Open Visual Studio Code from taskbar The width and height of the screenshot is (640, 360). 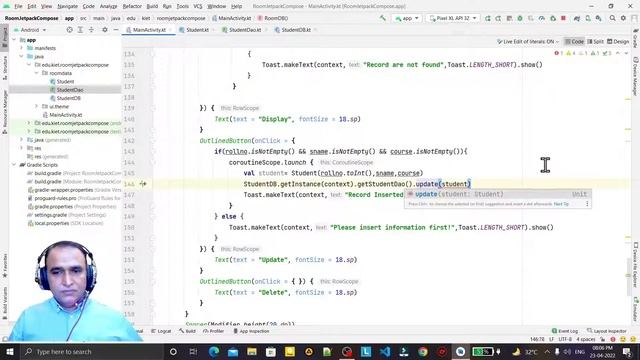tap(385, 351)
